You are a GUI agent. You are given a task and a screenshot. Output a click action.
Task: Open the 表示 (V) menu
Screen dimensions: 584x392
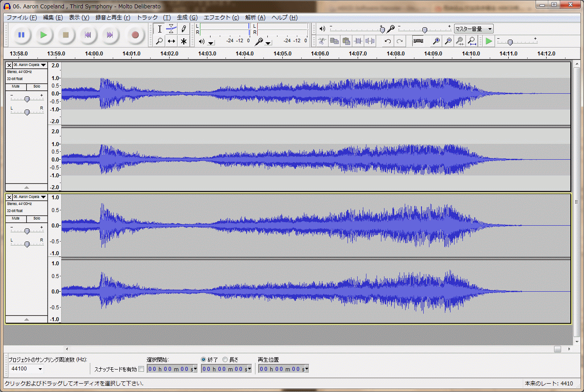[79, 18]
